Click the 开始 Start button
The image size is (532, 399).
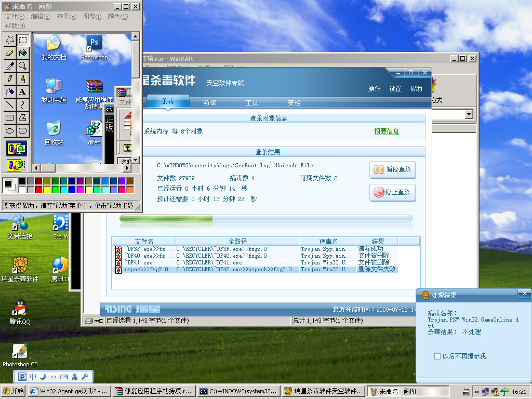click(x=13, y=391)
